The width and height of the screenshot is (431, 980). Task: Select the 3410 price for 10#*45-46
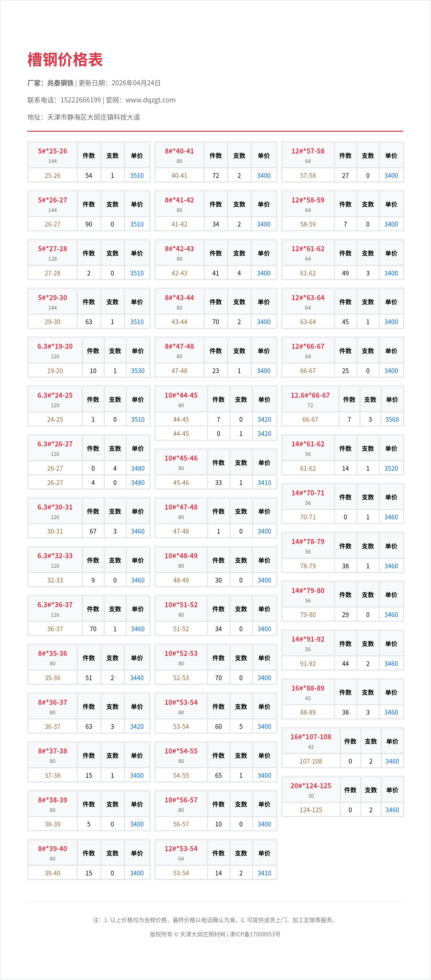[264, 483]
